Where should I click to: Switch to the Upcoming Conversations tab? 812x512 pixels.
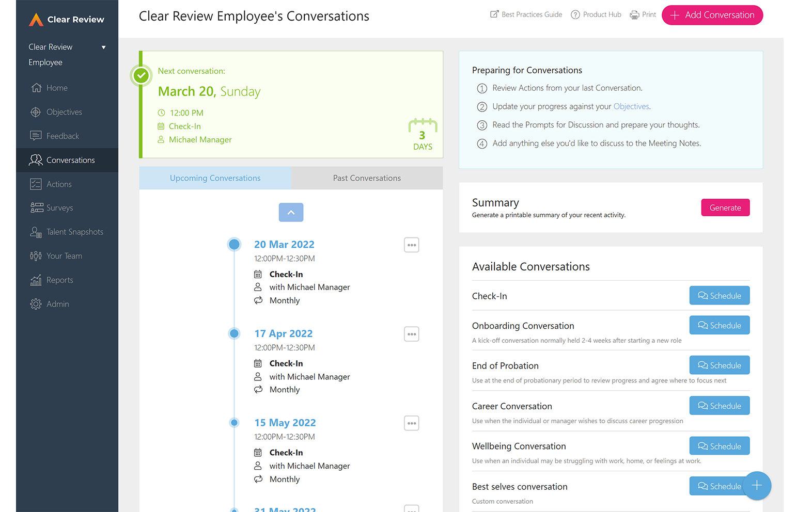(215, 178)
